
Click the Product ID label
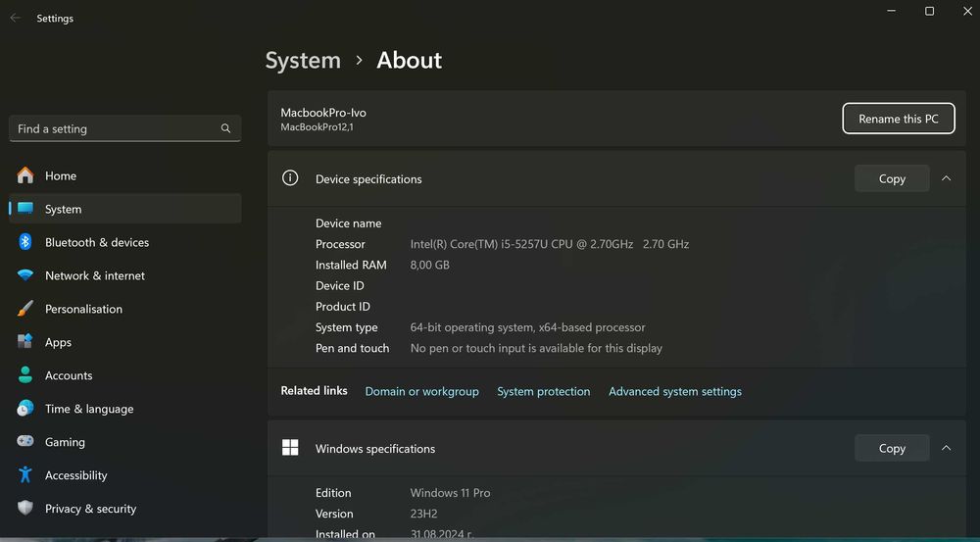342,307
